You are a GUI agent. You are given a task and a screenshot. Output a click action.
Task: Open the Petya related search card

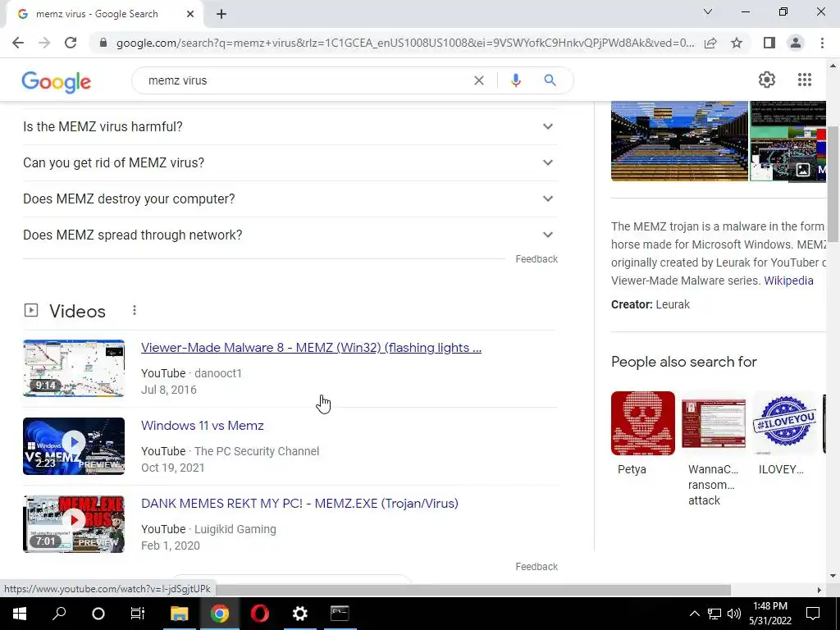pyautogui.click(x=643, y=434)
